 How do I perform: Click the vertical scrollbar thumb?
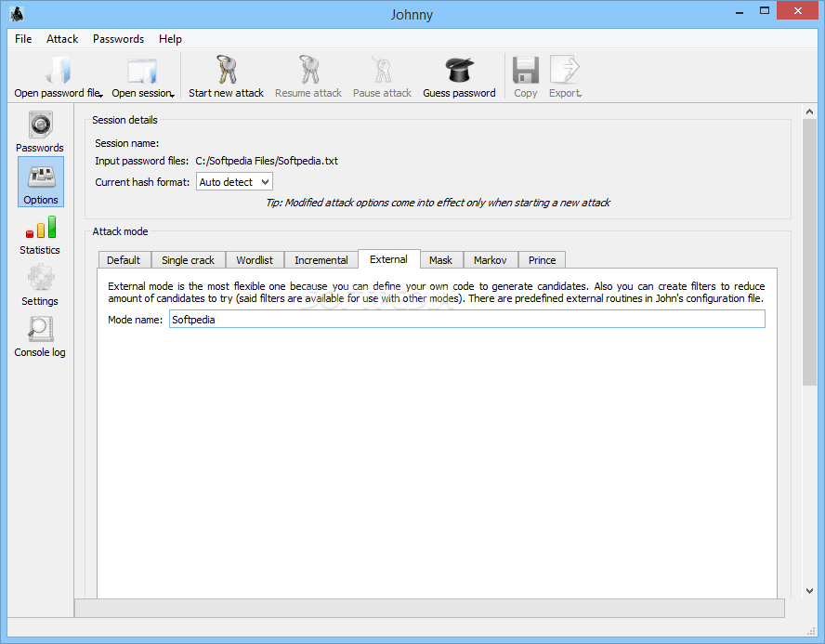click(x=809, y=253)
